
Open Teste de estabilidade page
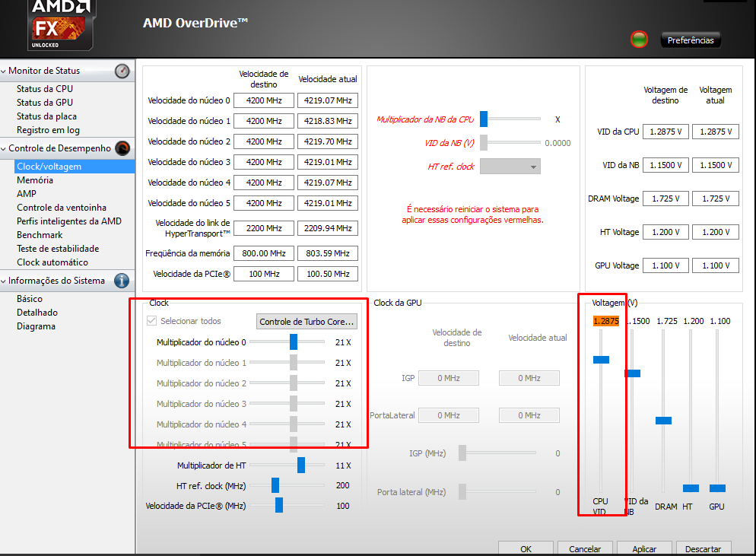point(58,249)
